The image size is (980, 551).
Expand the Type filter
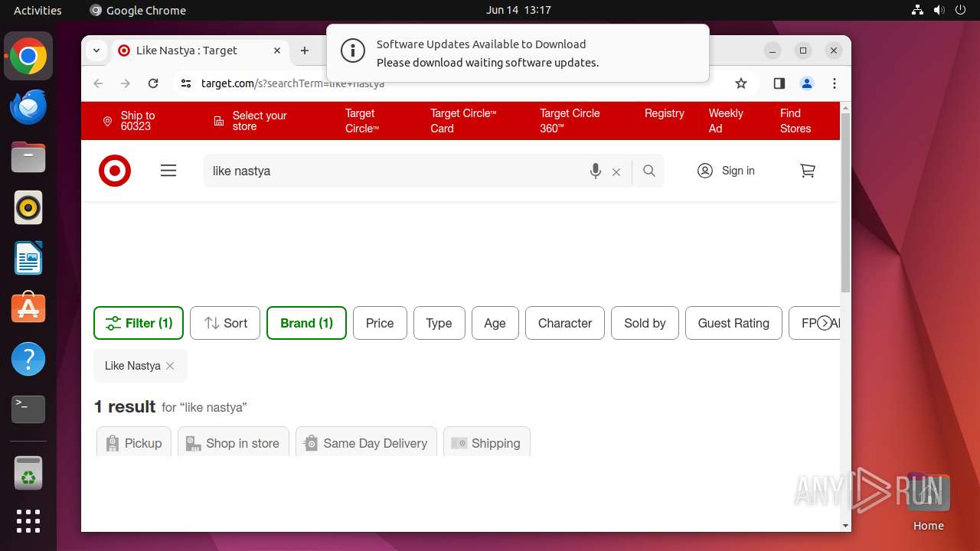point(439,323)
